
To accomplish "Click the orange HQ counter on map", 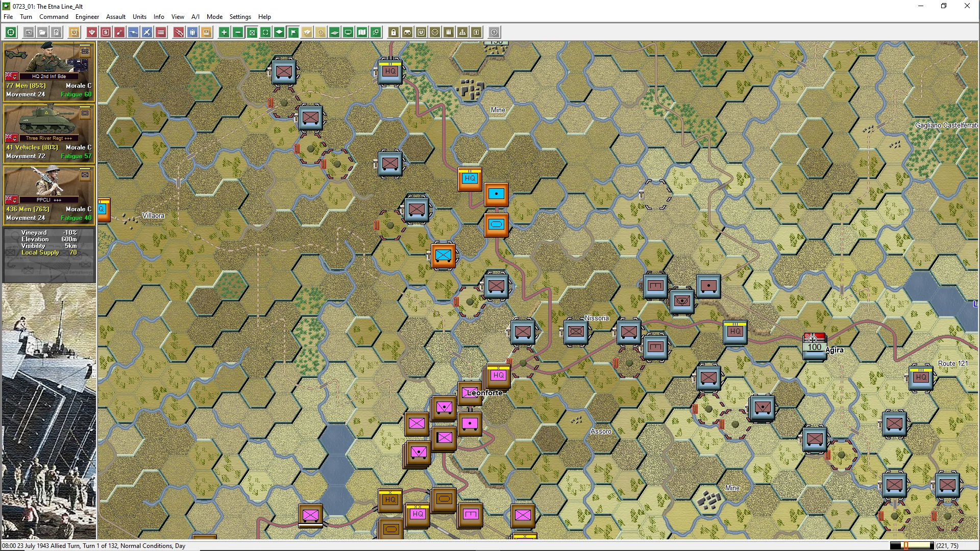I will (x=470, y=179).
